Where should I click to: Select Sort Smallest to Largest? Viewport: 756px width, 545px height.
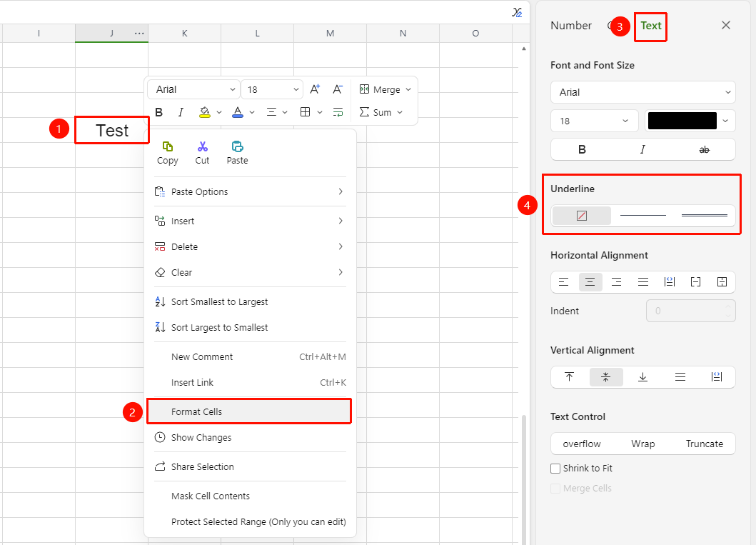click(x=250, y=301)
